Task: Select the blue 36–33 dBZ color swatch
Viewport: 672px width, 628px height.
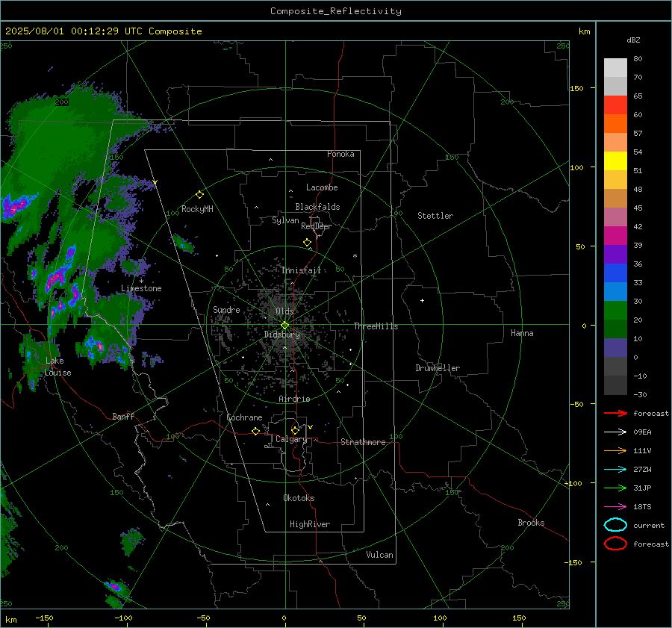Action: tap(615, 273)
